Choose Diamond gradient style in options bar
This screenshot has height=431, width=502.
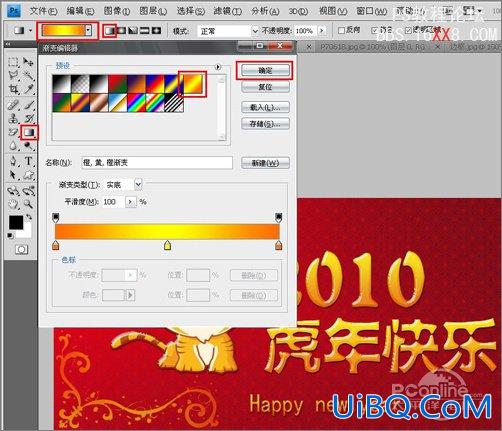click(156, 31)
